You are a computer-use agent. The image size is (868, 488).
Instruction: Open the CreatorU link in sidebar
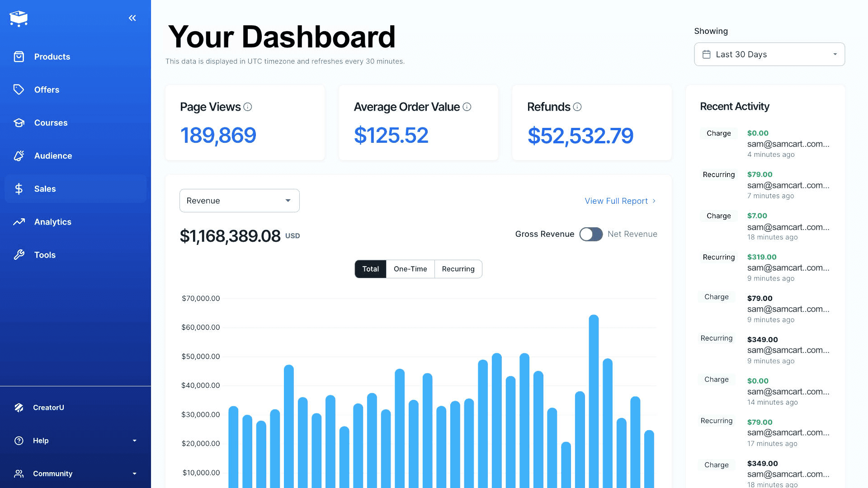48,408
